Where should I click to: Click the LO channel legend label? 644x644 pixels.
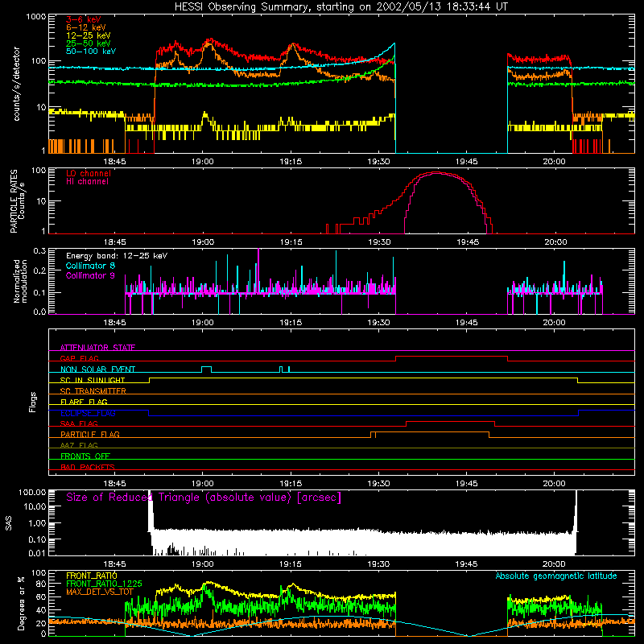(x=89, y=173)
